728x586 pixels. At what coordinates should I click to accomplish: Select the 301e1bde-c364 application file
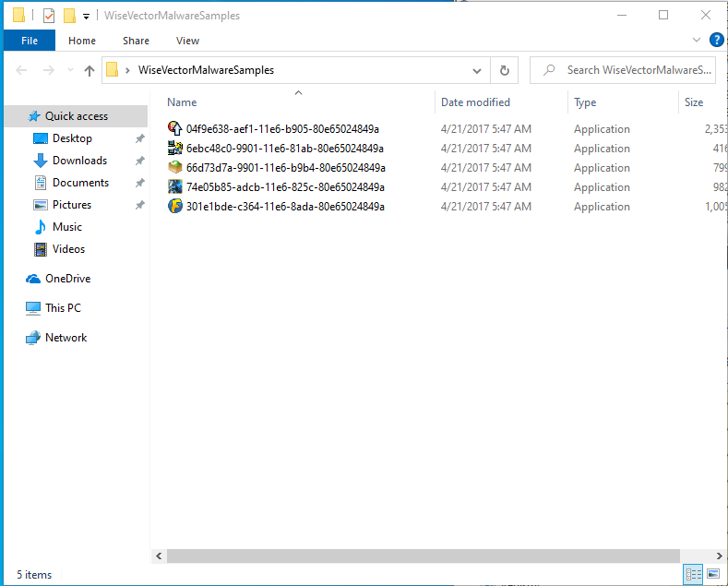285,207
